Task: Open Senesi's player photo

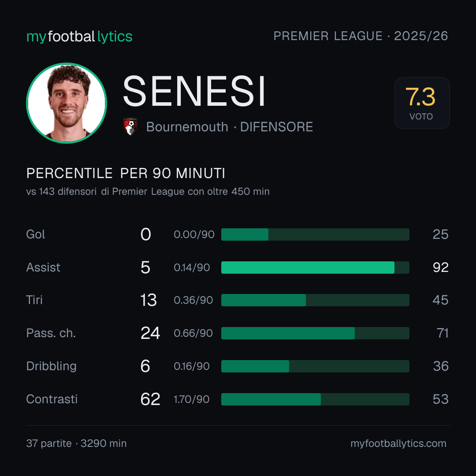Action: 67,103
